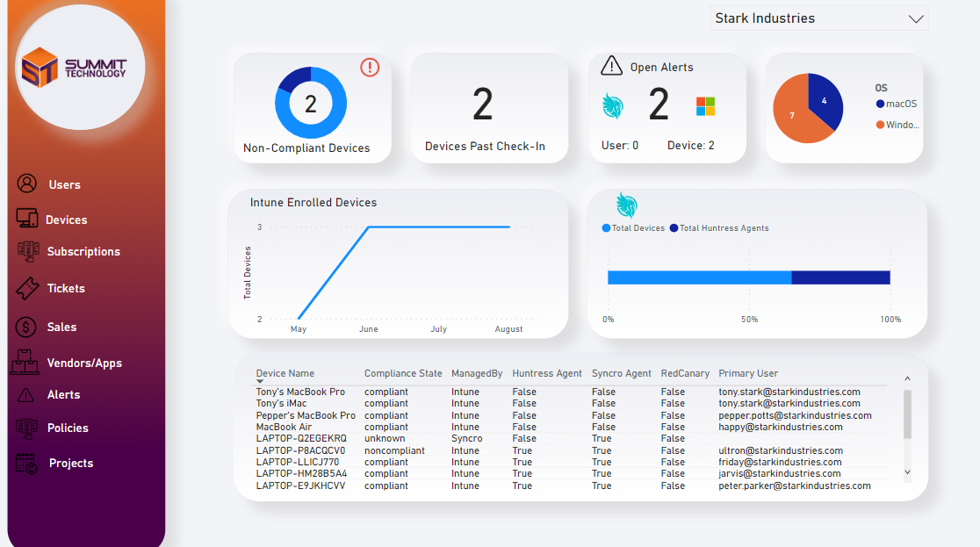980x547 pixels.
Task: Click the Tickets icon in sidebar
Action: pos(27,288)
